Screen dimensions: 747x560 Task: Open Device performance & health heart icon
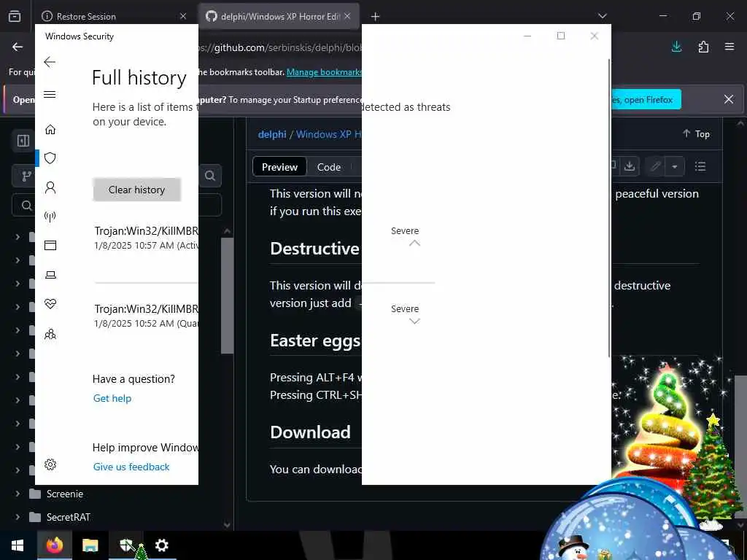pyautogui.click(x=50, y=304)
